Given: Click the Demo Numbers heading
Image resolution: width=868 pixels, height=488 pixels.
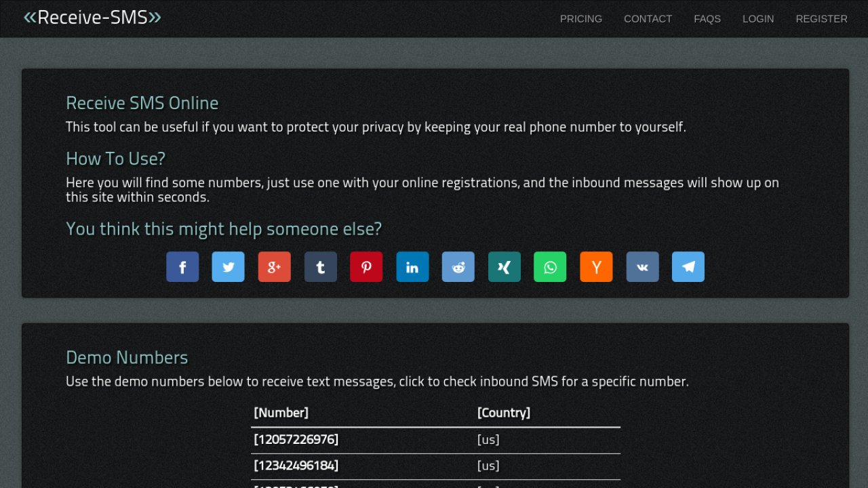Looking at the screenshot, I should 127,357.
